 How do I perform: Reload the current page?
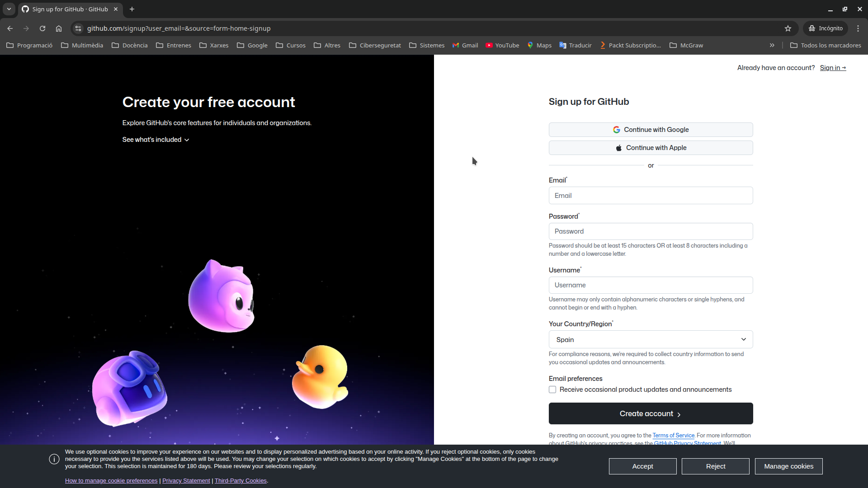[42, 28]
